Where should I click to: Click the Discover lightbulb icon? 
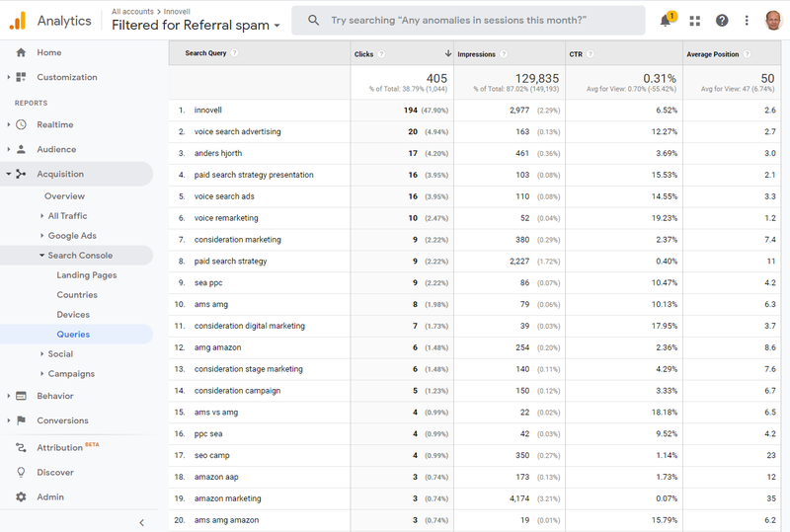21,472
